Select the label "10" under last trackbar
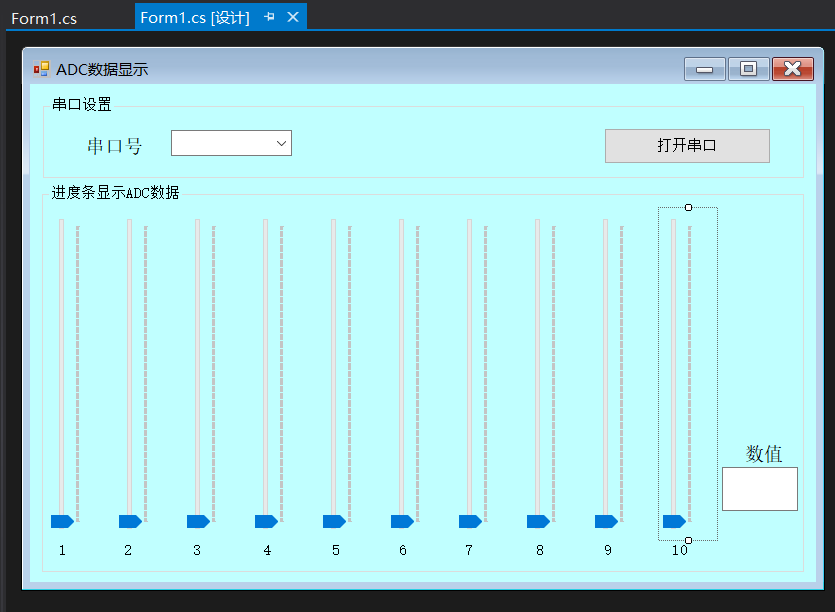Image resolution: width=835 pixels, height=612 pixels. (x=680, y=550)
